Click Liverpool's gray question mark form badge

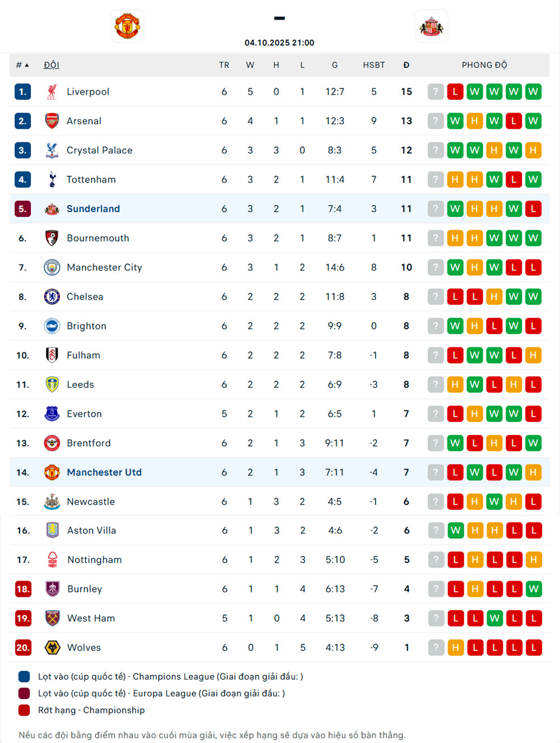[436, 92]
